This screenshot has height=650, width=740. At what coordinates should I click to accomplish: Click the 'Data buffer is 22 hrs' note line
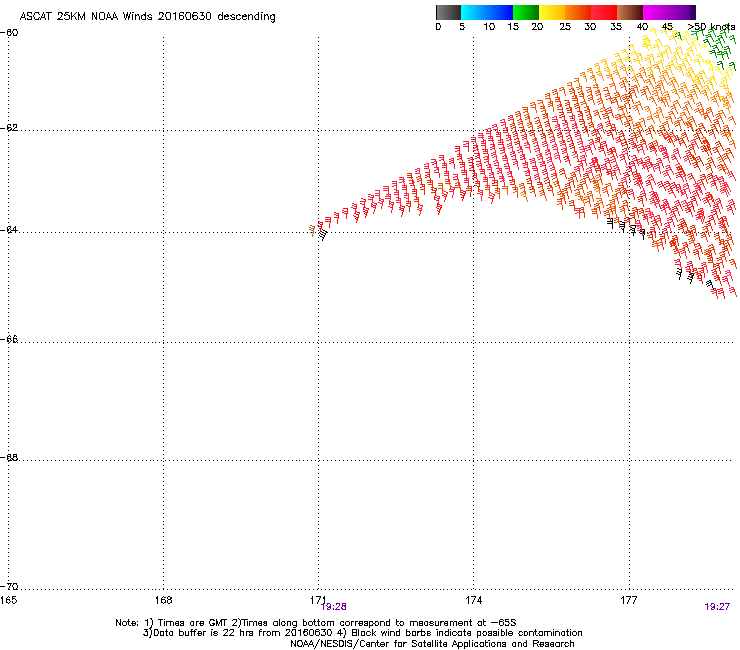coord(362,633)
